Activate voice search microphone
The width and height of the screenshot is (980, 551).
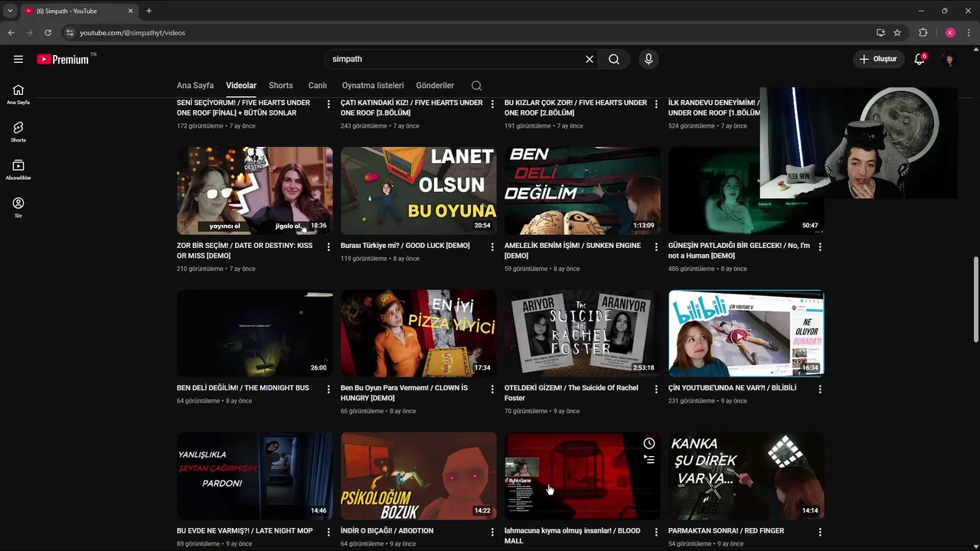[x=648, y=59]
